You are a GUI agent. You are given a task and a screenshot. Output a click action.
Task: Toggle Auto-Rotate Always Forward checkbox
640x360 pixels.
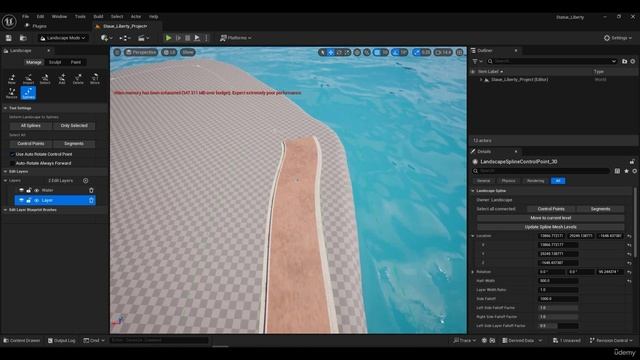12,163
